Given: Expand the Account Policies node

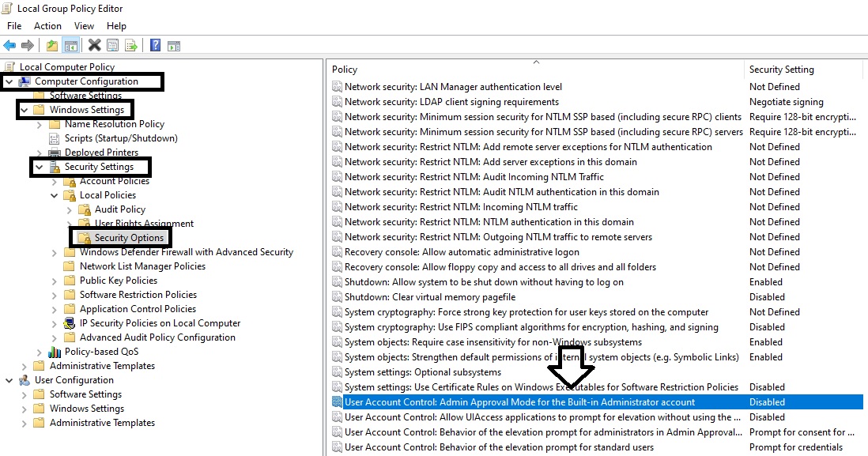Looking at the screenshot, I should (x=52, y=180).
